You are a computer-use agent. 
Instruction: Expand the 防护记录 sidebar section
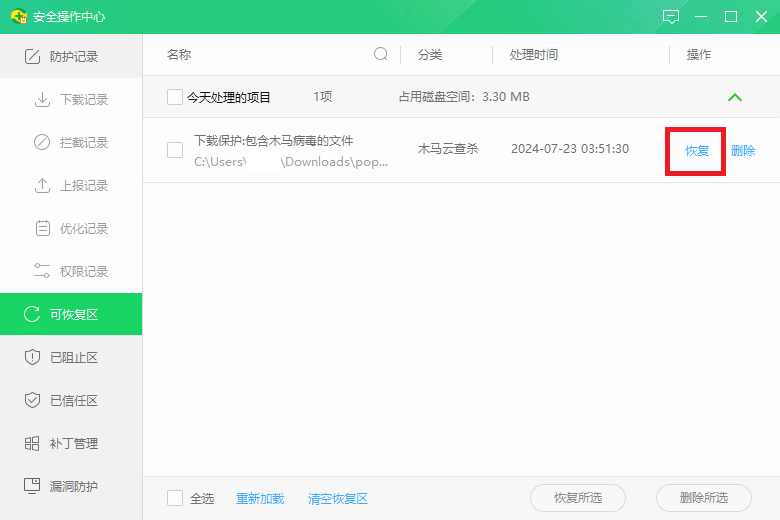click(x=74, y=57)
